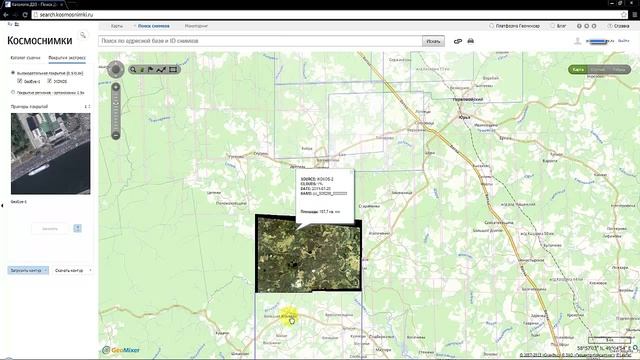Click the magnifier icon beside Космоснимки title
Viewport: 640px width, 360px height.
pyautogui.click(x=83, y=36)
